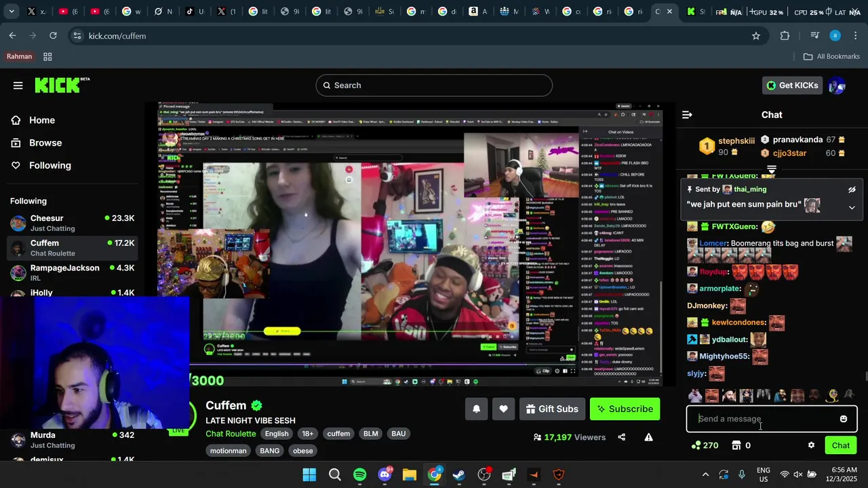Report stream via warning triangle icon
This screenshot has width=868, height=488.
pos(648,437)
